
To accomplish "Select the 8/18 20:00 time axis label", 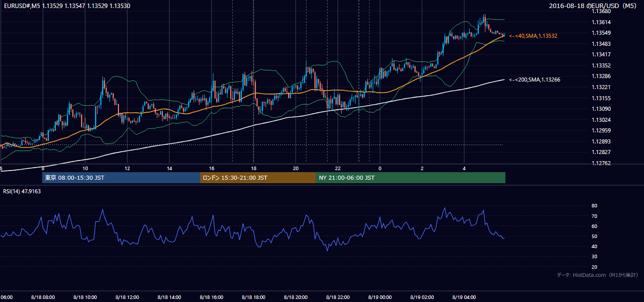I will 295,297.
